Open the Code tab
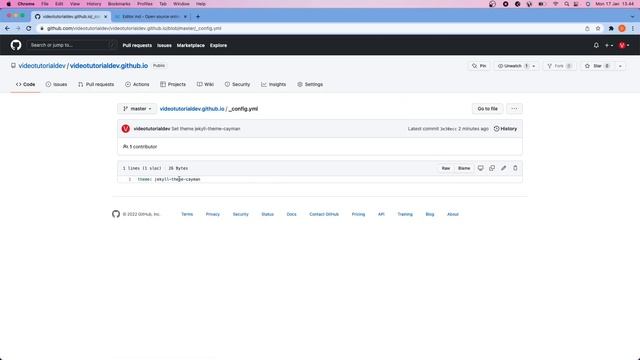640x360 pixels. [x=25, y=84]
